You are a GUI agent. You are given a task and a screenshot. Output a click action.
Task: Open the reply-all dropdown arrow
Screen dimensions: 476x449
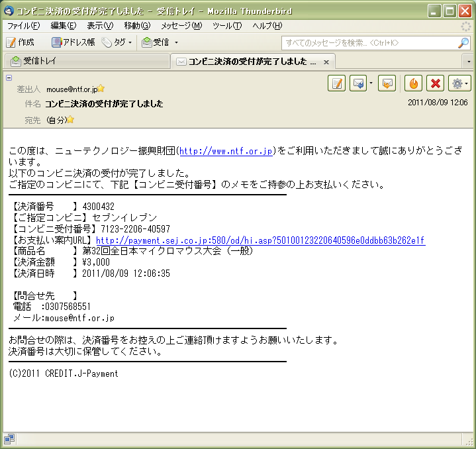click(371, 83)
